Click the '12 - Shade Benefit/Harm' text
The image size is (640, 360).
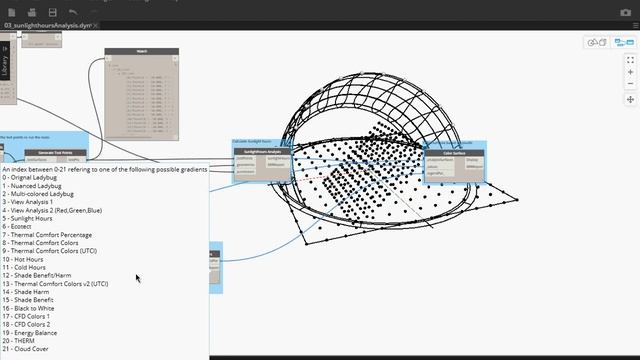[x=37, y=276]
